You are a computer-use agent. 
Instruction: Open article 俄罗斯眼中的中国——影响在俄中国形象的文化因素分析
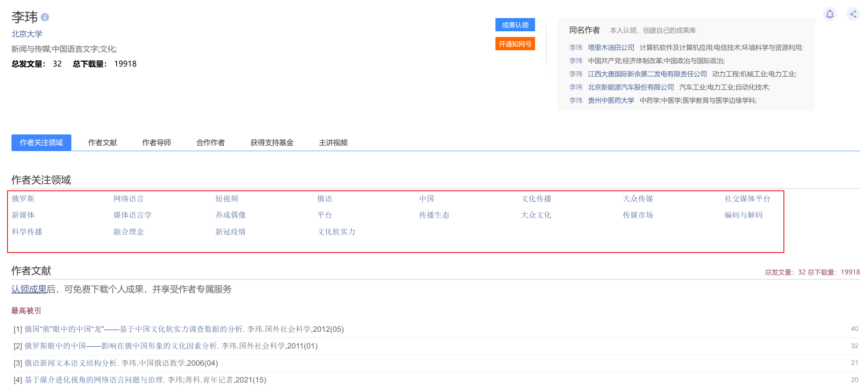click(121, 346)
